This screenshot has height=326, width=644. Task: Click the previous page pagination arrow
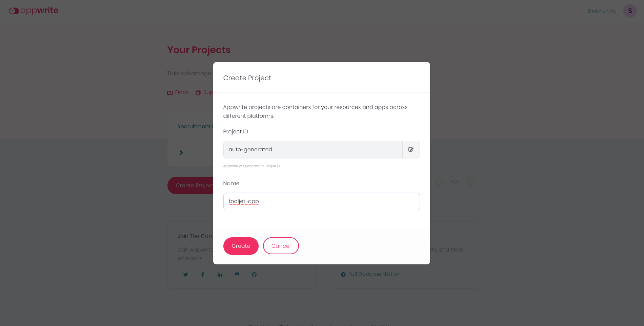439,181
